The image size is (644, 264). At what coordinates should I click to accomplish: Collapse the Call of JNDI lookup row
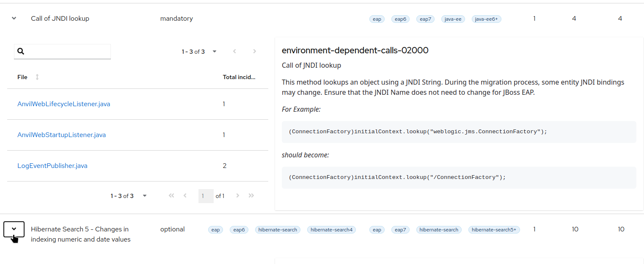click(x=14, y=19)
